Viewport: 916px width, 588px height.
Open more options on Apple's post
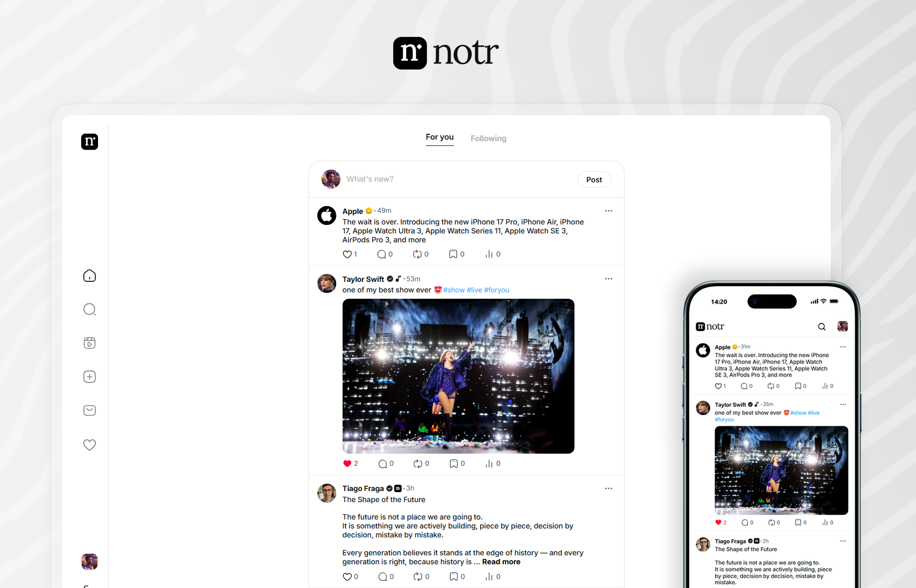[609, 211]
